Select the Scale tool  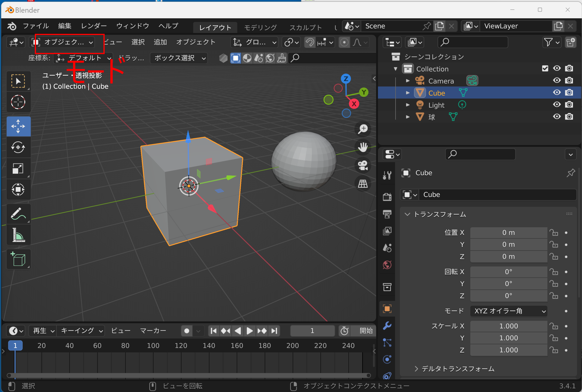pos(18,168)
